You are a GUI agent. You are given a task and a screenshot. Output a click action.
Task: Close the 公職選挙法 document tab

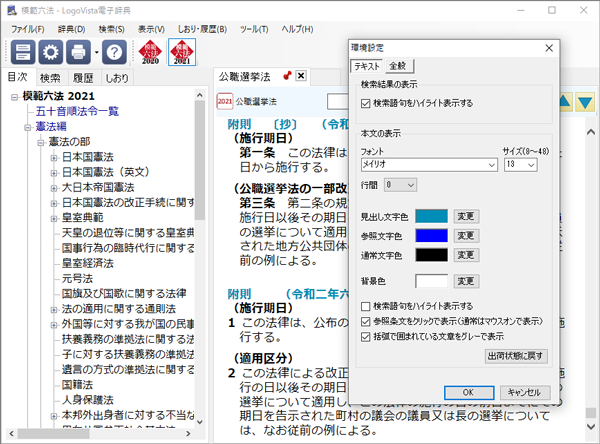point(301,76)
